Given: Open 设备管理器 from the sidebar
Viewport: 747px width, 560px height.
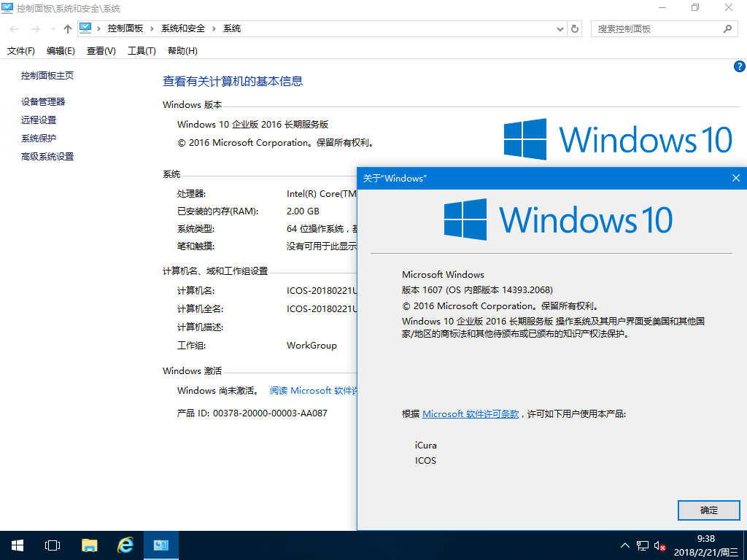Looking at the screenshot, I should click(42, 101).
